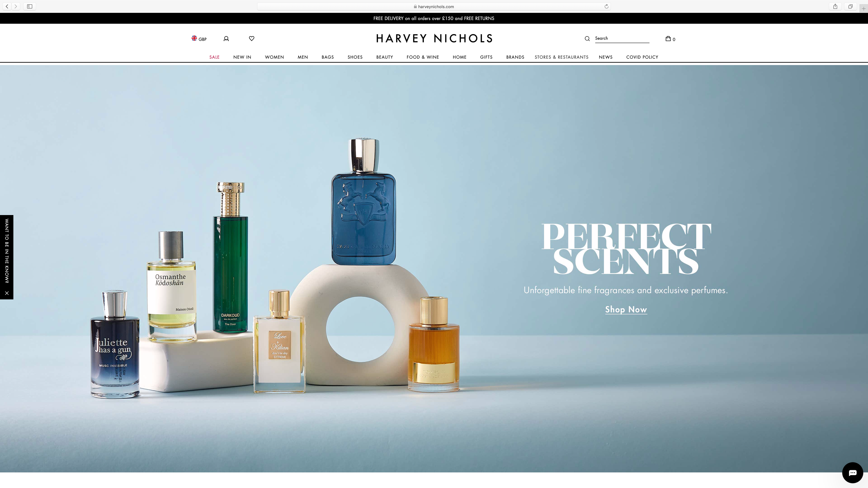The height and width of the screenshot is (488, 868).
Task: Expand the WOMEN navigation menu
Action: pyautogui.click(x=274, y=57)
